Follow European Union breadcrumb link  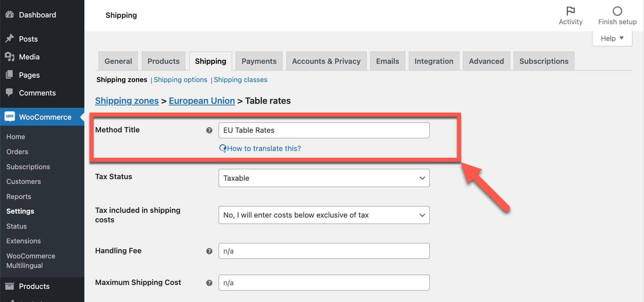tap(202, 101)
